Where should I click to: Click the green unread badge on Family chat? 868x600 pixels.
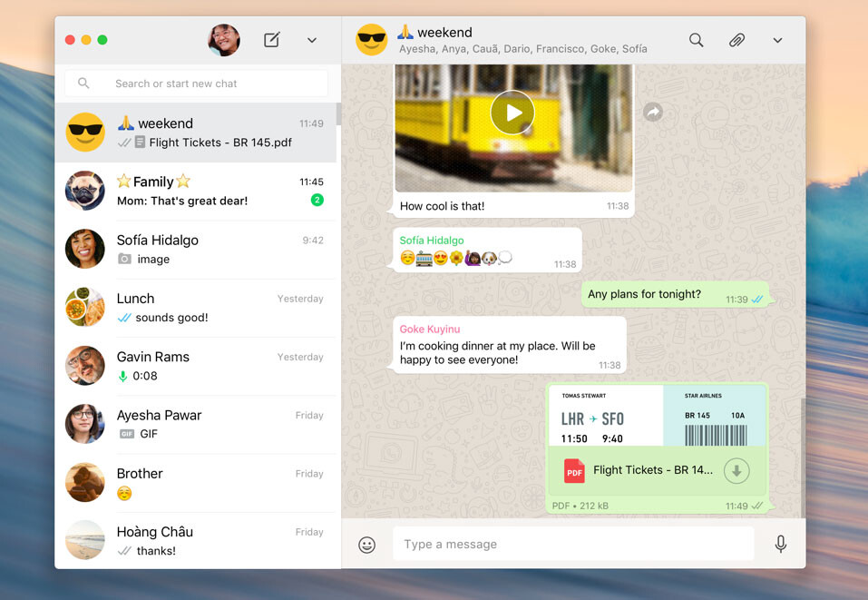[x=317, y=200]
